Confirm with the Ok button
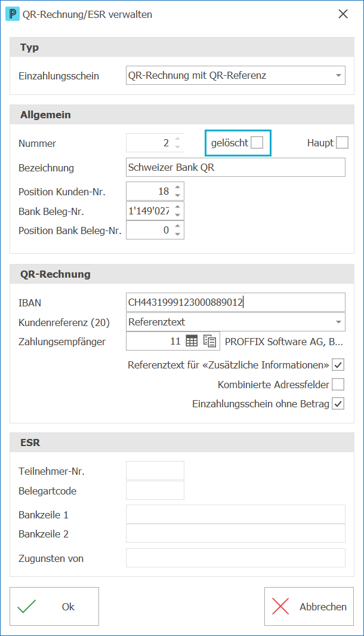This screenshot has width=364, height=636. point(54,606)
